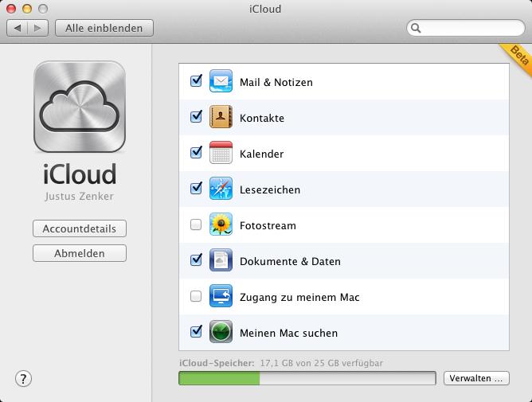Uncheck the Kontakte checkbox
Screen dimensions: 532x402
196,117
